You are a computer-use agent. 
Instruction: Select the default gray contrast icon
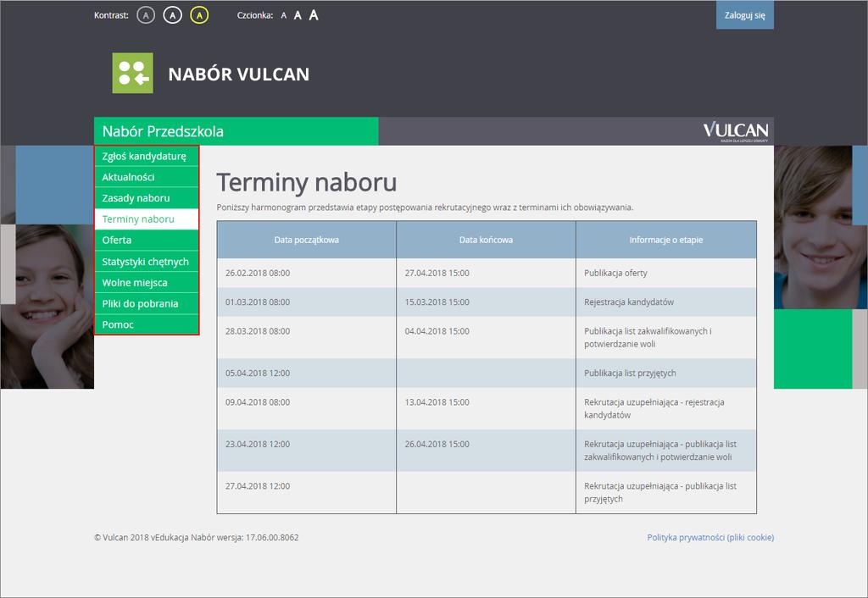(146, 15)
